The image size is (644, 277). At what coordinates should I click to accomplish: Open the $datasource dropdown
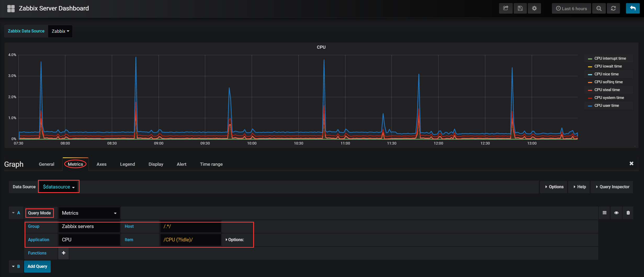click(59, 187)
